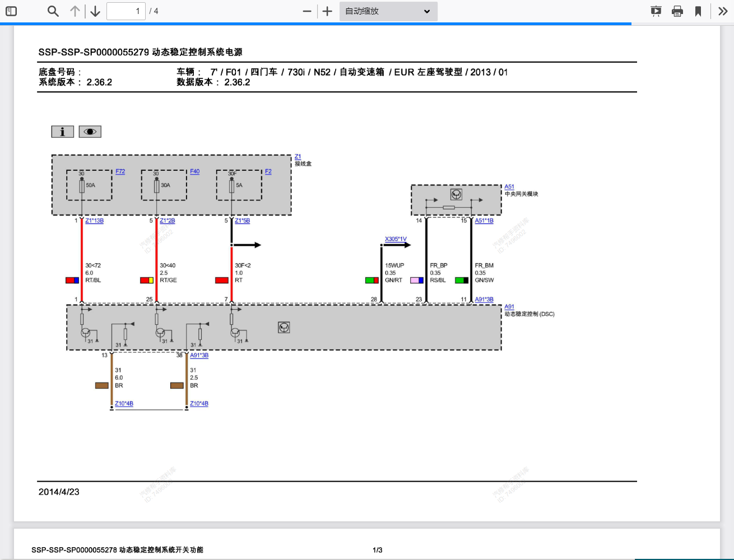Viewport: 734px width, 560px height.
Task: Open the F72 fuse link
Action: tap(120, 171)
